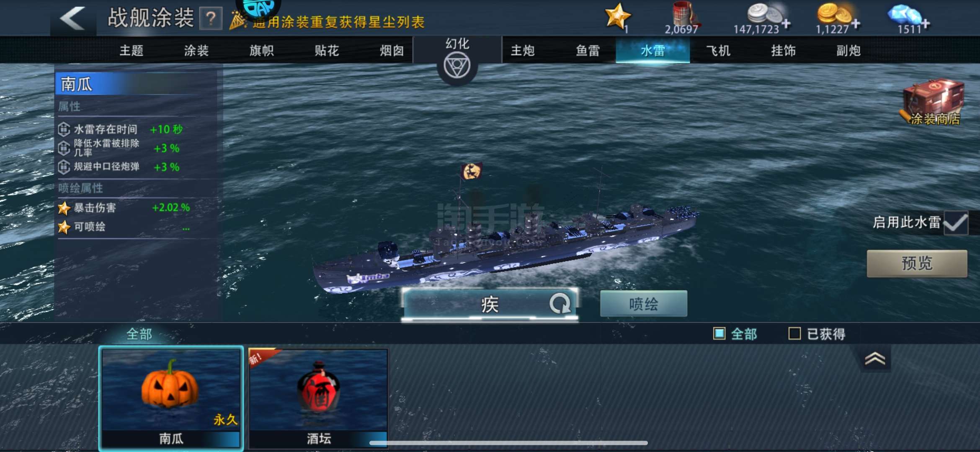Select the 全部 filter checkbox
The image size is (980, 452).
[719, 334]
